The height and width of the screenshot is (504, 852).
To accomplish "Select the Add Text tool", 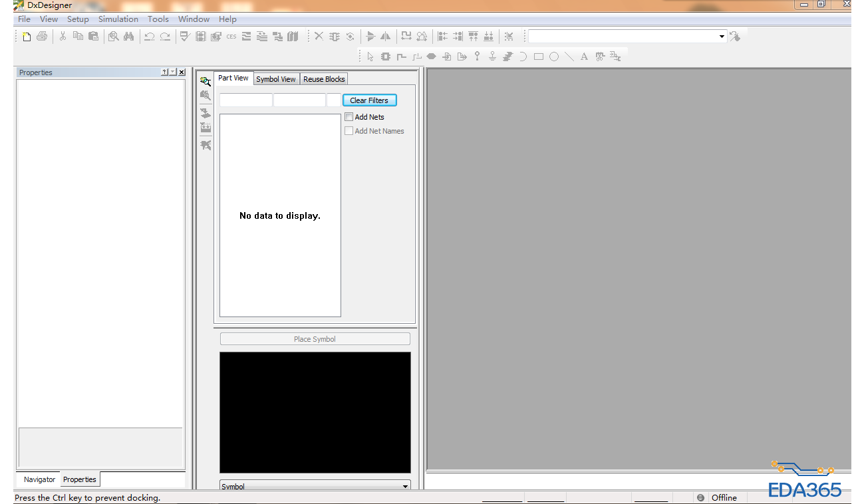I will point(584,57).
